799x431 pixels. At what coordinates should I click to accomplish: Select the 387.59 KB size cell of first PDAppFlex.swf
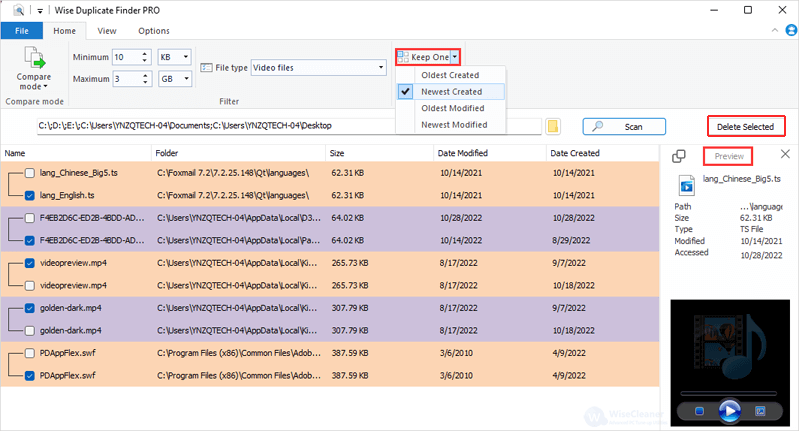pos(349,353)
